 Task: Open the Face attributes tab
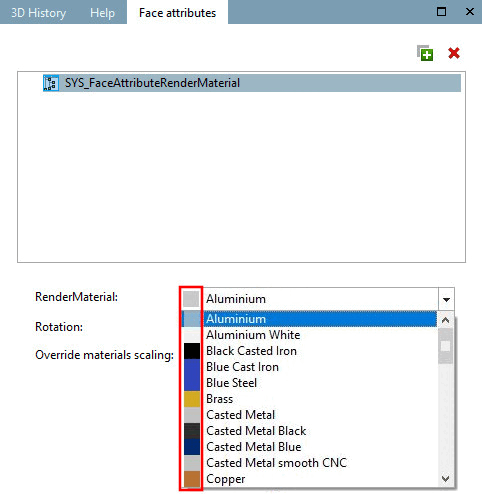pyautogui.click(x=177, y=12)
